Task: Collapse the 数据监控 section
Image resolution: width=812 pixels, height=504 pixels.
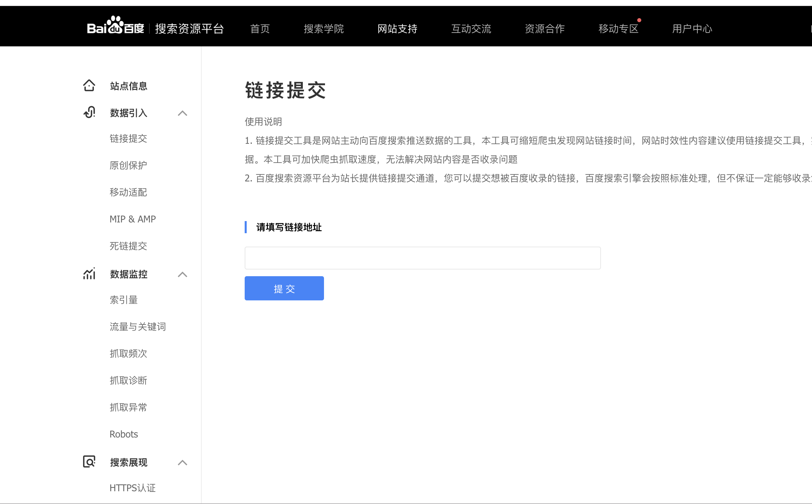Action: coord(182,275)
